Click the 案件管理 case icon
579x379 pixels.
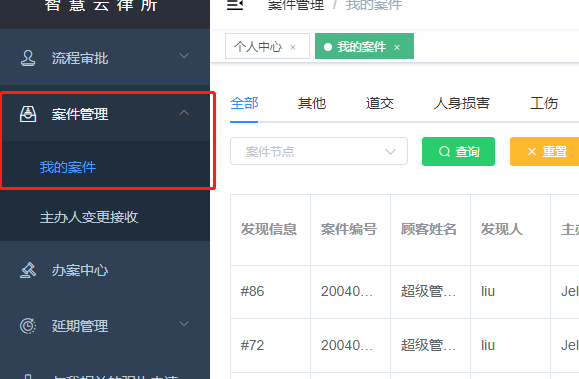pyautogui.click(x=28, y=114)
